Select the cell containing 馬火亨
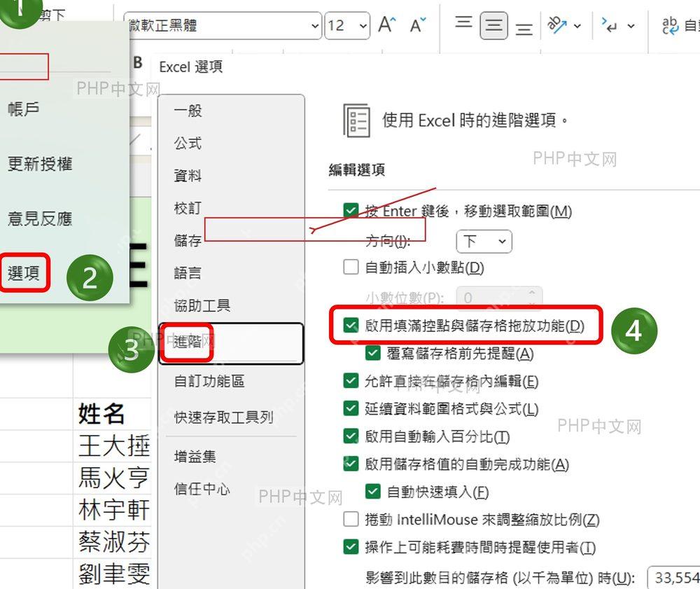Viewport: 700px width, 589px height. [x=112, y=478]
